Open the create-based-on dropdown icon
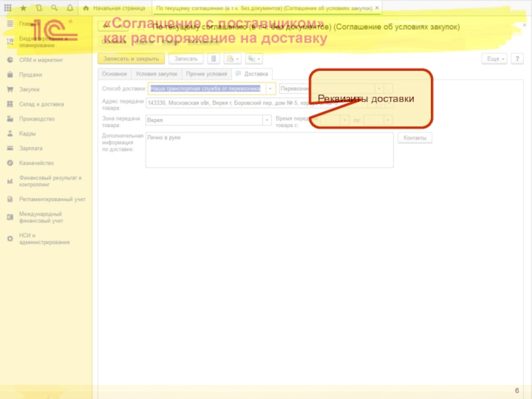 click(x=232, y=59)
